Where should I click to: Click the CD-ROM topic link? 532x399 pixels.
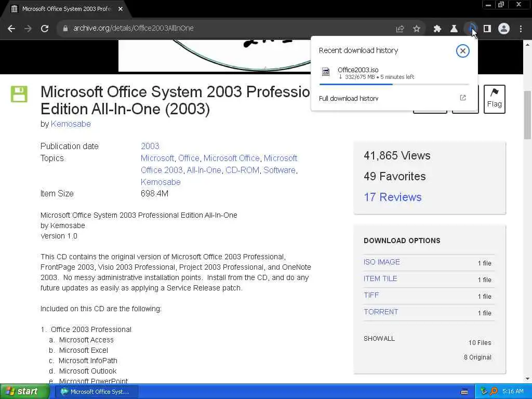(x=242, y=170)
